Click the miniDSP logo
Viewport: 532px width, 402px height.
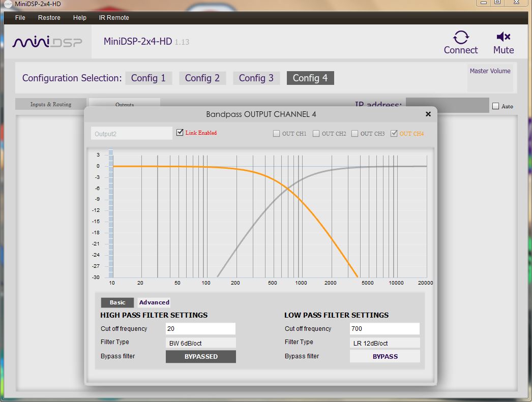[x=47, y=42]
